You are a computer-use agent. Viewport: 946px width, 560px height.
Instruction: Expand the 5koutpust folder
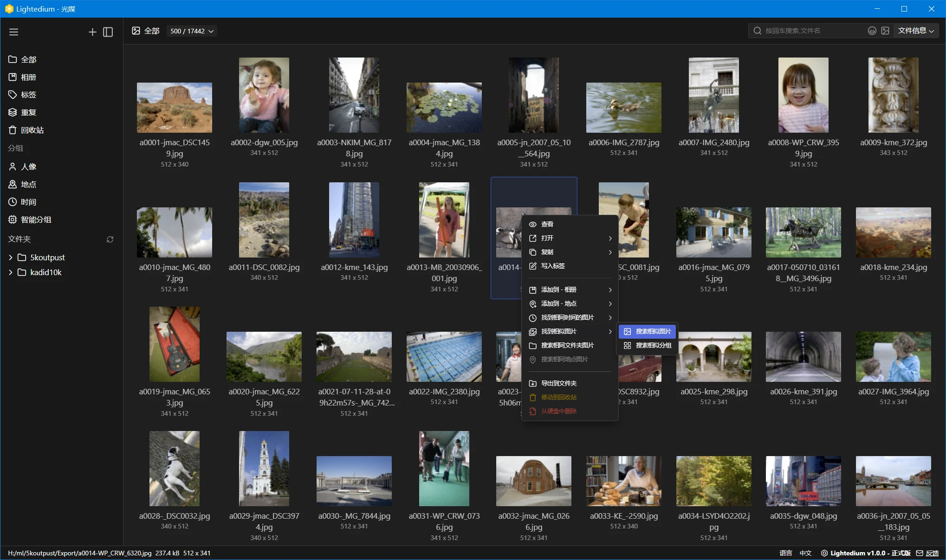[11, 257]
